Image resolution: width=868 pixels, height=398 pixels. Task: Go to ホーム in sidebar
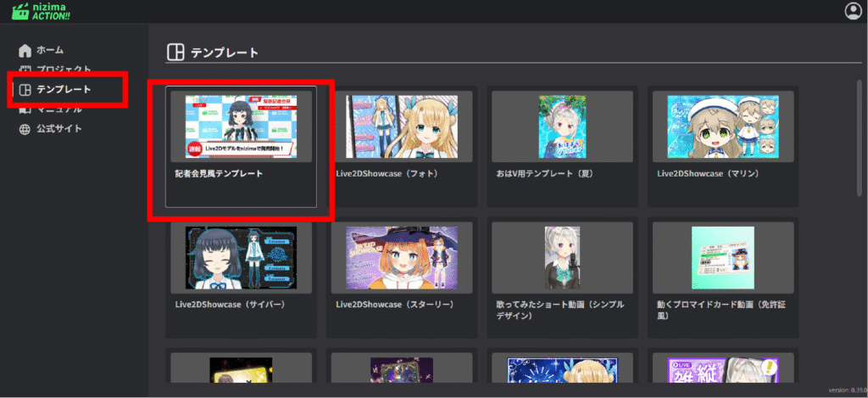click(50, 50)
